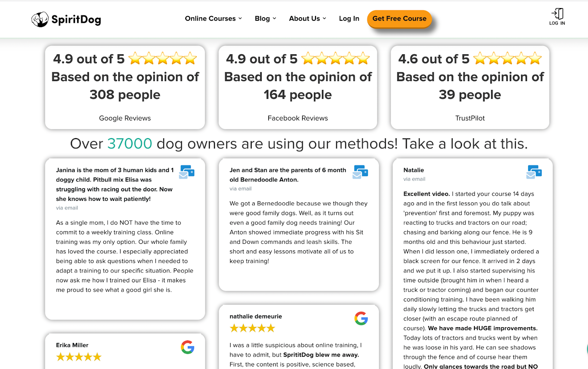Open the Google Reviews rating card
This screenshot has width=588, height=369.
125,87
